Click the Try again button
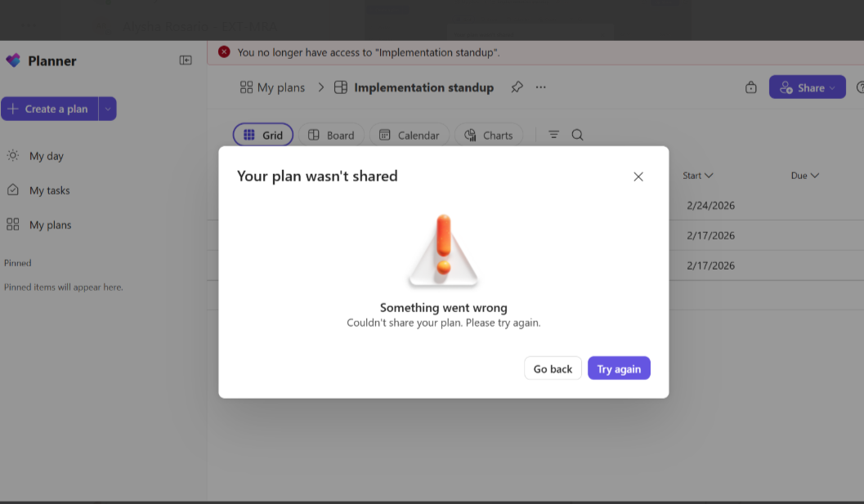Screen dimensions: 864x504 pyautogui.click(x=619, y=368)
